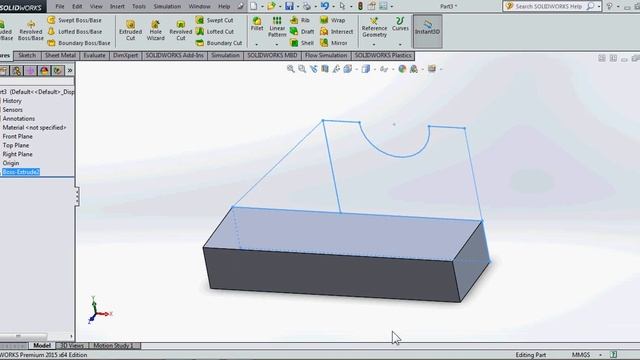Switch to the Flow Simulation tab
Viewport: 640px width, 360px height.
click(326, 56)
